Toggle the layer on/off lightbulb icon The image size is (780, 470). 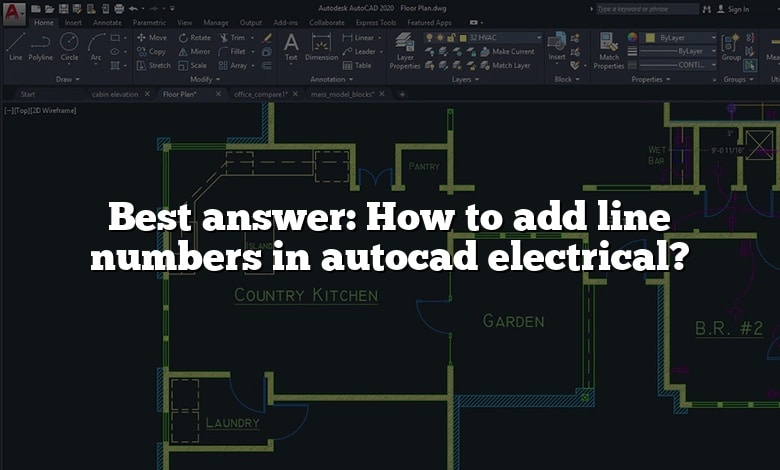pos(429,38)
